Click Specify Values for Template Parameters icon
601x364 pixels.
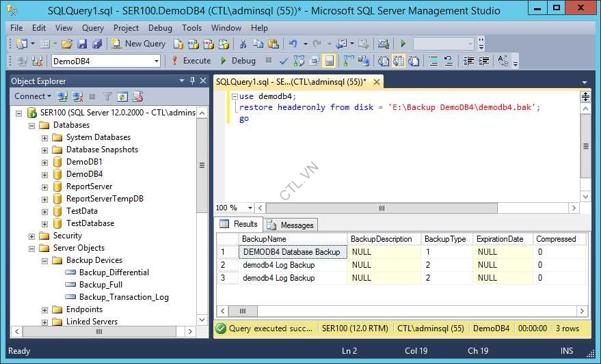(x=503, y=61)
